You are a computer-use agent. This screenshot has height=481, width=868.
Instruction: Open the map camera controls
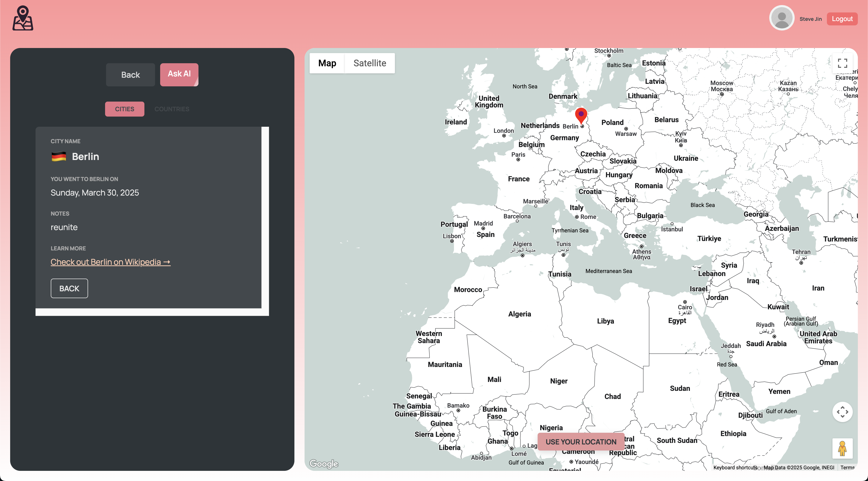point(842,412)
